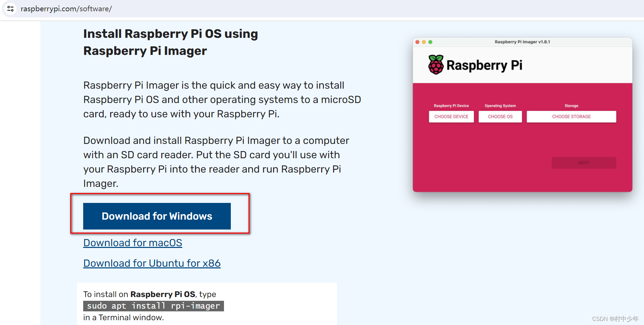Click the red close dot in the Imager window
644x325 pixels.
[x=417, y=42]
